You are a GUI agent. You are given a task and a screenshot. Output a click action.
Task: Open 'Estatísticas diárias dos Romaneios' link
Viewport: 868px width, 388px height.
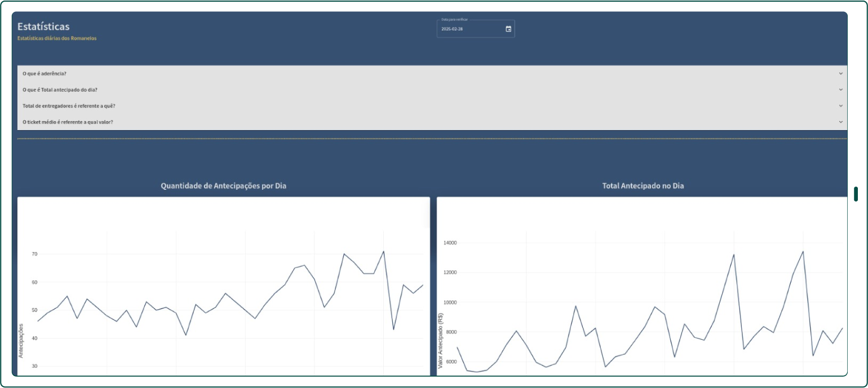[x=57, y=38]
